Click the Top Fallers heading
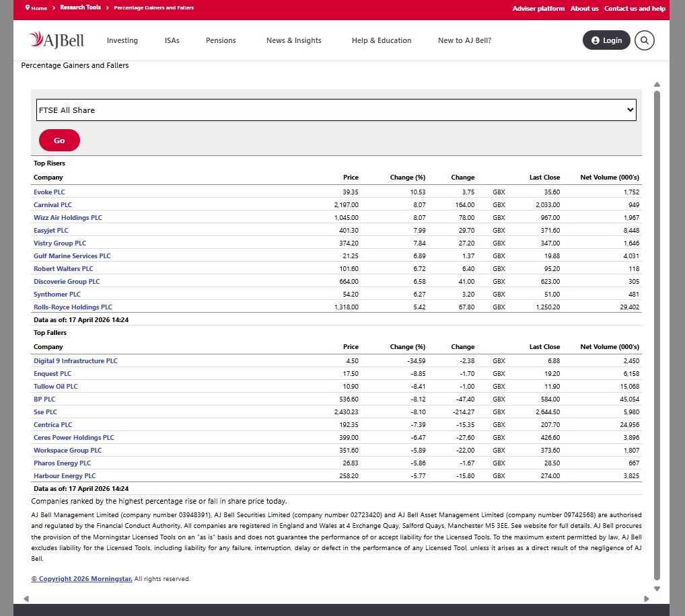 click(x=50, y=333)
